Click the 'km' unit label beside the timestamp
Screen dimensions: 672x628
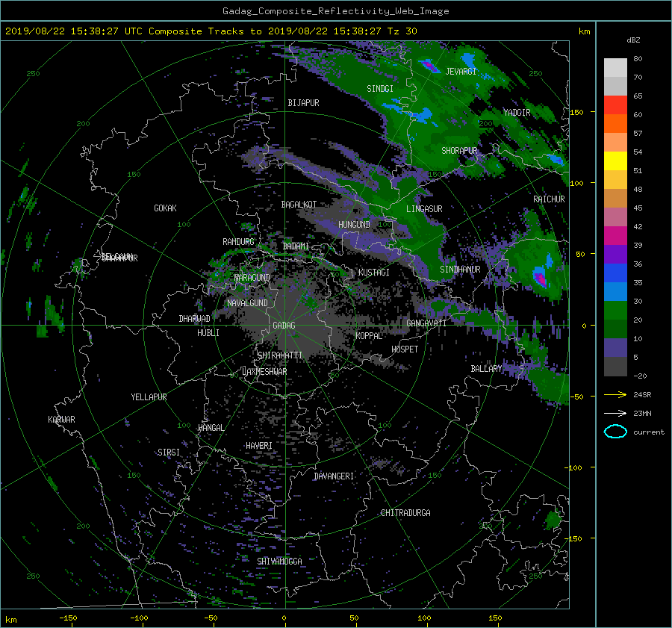pos(584,31)
